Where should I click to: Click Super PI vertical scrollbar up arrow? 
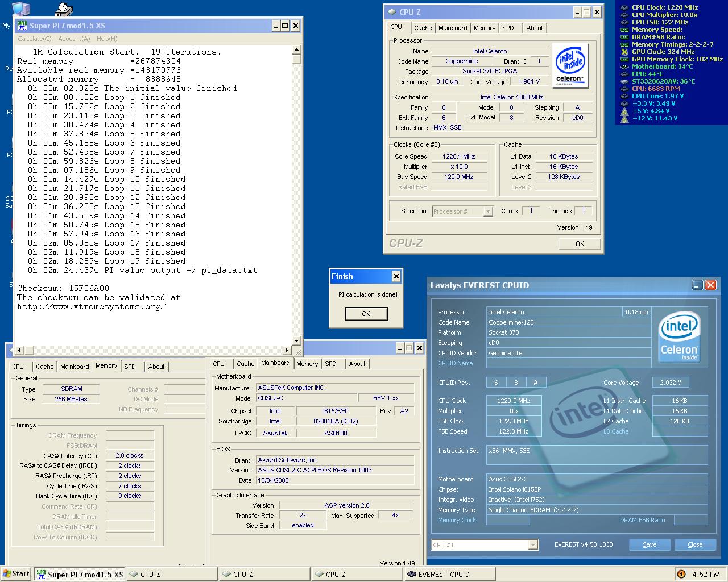296,51
